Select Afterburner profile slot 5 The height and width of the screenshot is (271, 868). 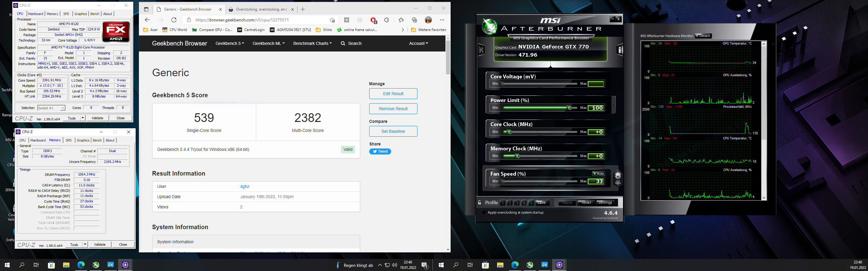tap(531, 203)
